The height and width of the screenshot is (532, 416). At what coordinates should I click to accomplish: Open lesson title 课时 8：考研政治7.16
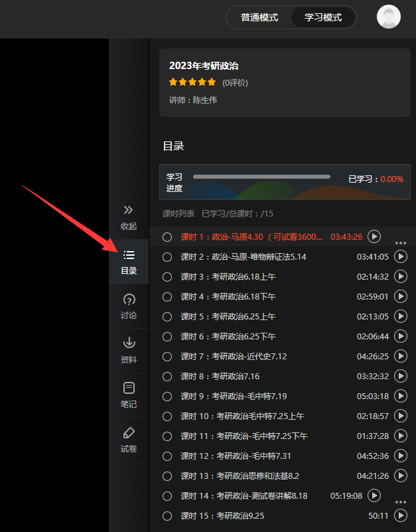pos(220,377)
